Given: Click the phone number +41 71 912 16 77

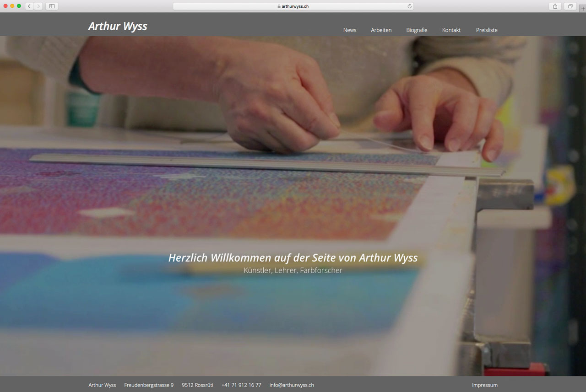Looking at the screenshot, I should click(241, 385).
